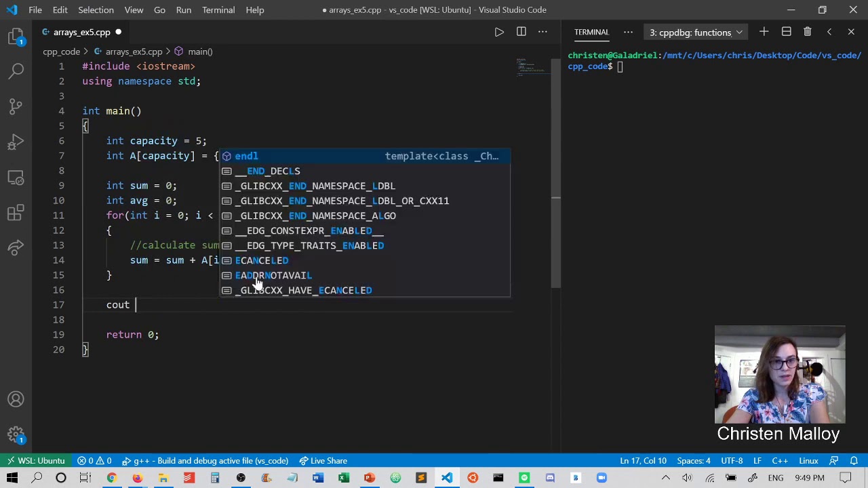868x488 pixels.
Task: Add a new terminal with plus icon
Action: pyautogui.click(x=764, y=32)
